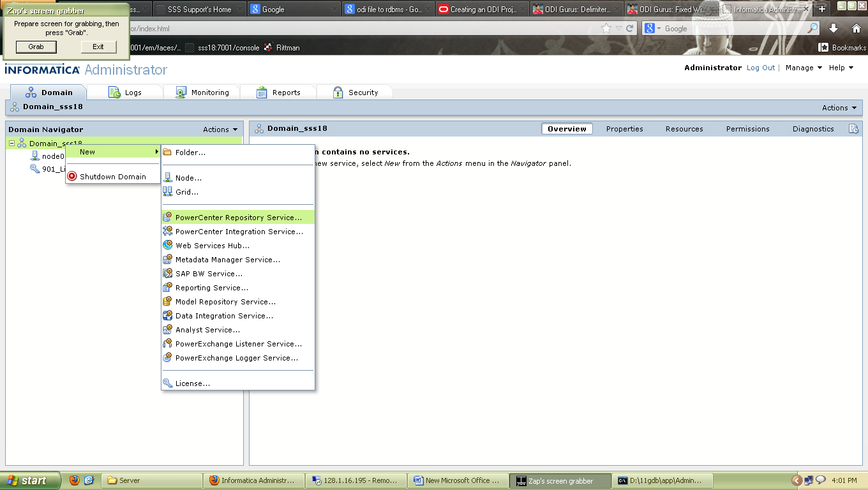This screenshot has width=868, height=490.
Task: Open Resources view tab
Action: pyautogui.click(x=684, y=129)
